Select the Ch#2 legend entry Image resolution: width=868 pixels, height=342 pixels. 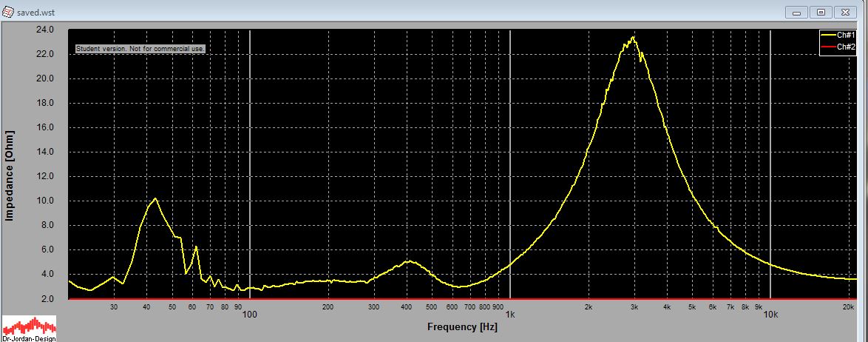click(x=838, y=47)
